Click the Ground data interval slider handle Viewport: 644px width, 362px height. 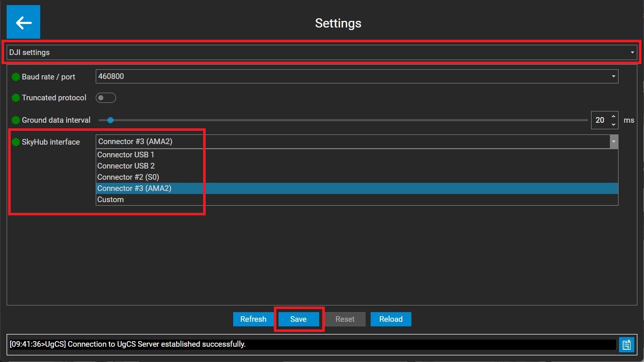110,120
